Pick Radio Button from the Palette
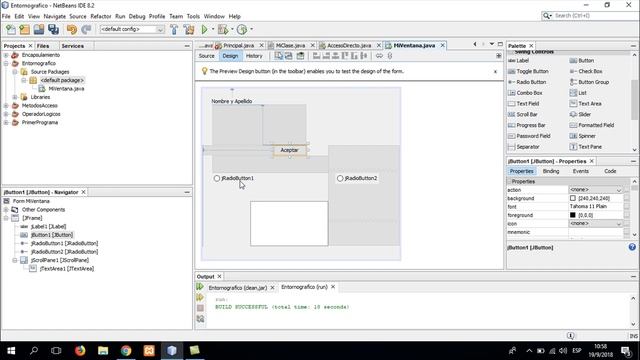This screenshot has width=640, height=360. click(527, 82)
